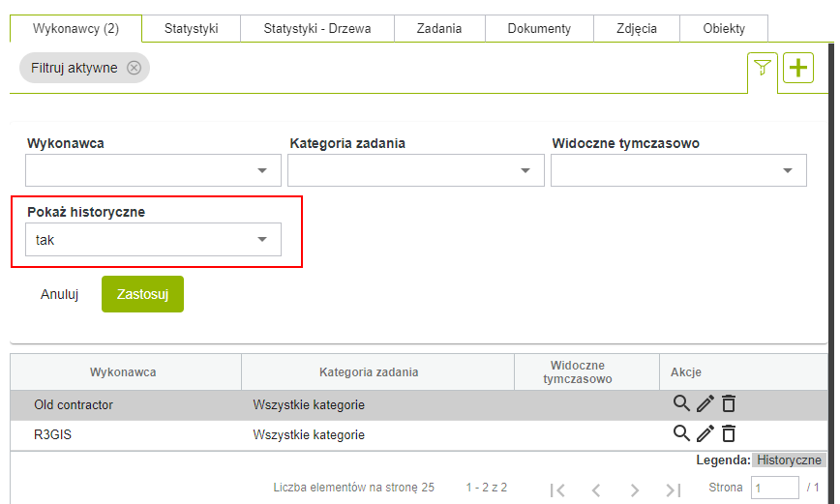
Task: Go to the last page arrow
Action: click(x=675, y=489)
